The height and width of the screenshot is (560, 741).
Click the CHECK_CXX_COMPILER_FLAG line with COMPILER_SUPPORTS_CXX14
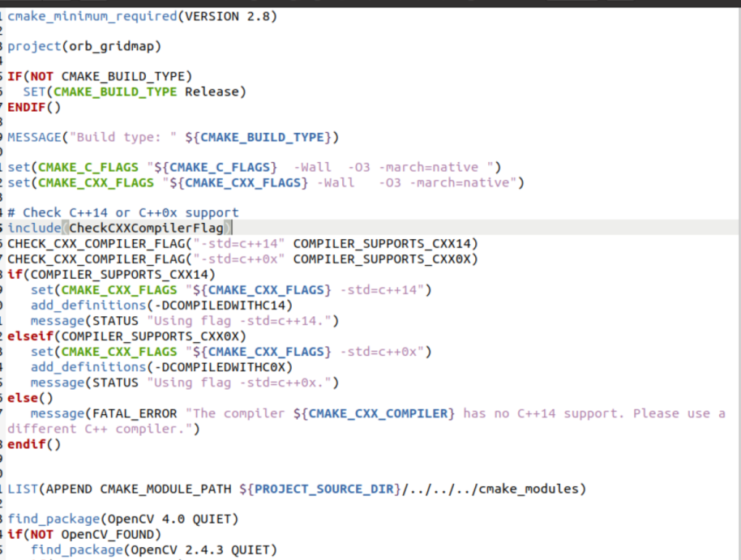pos(243,244)
